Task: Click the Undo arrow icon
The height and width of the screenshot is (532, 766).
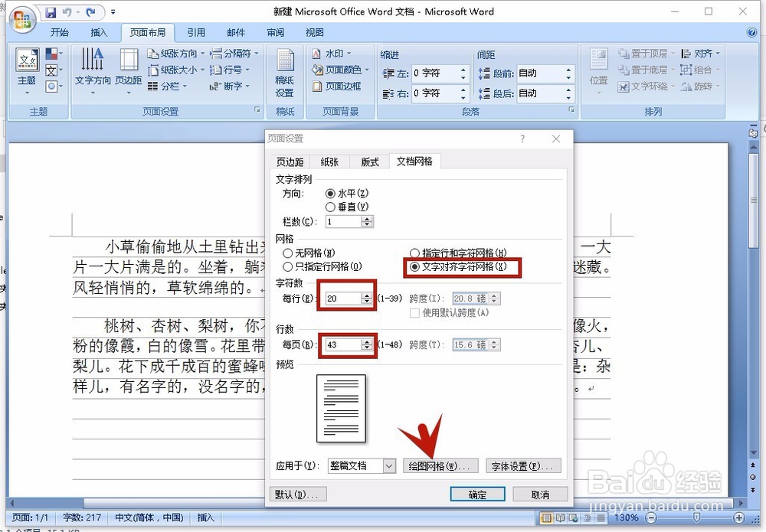Action: tap(68, 12)
